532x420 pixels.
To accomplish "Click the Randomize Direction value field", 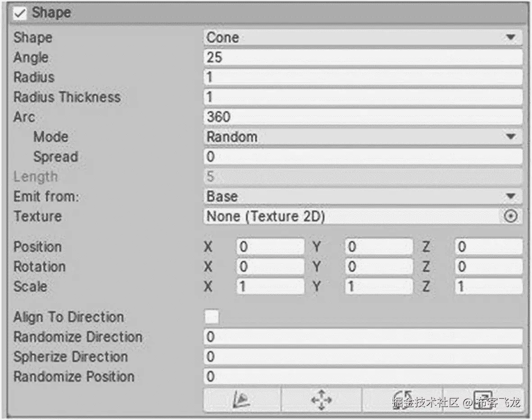I will pyautogui.click(x=363, y=337).
